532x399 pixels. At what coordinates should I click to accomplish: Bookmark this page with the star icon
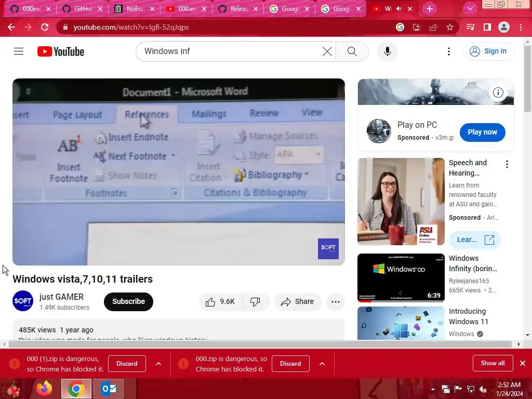coord(450,27)
